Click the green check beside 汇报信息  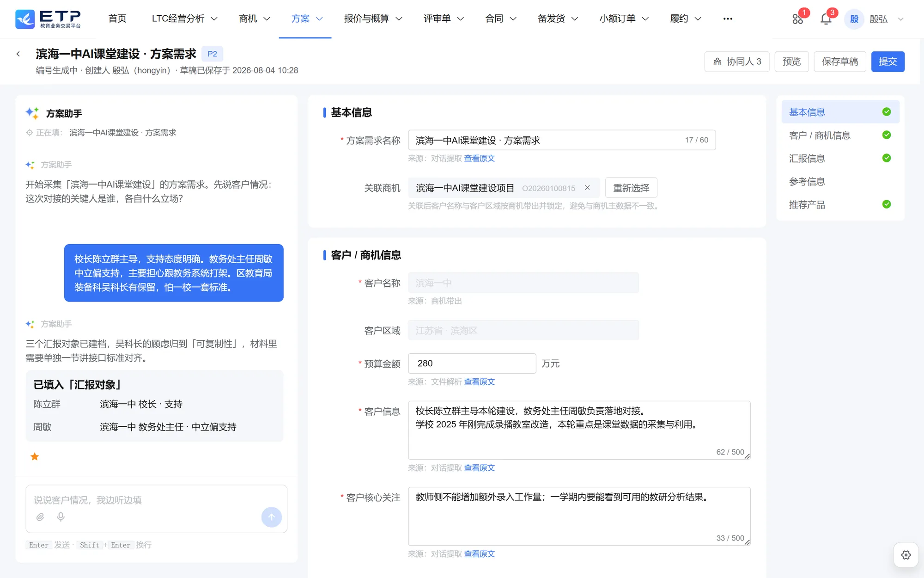point(887,158)
